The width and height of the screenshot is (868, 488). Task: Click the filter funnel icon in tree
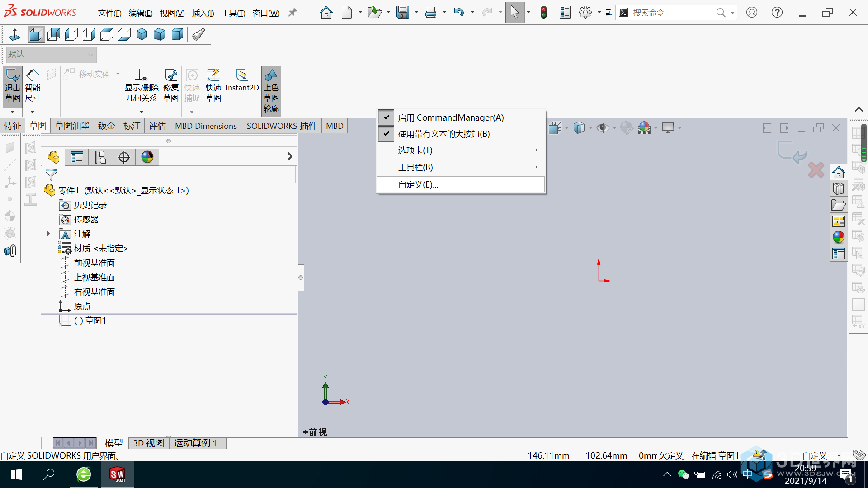click(52, 174)
